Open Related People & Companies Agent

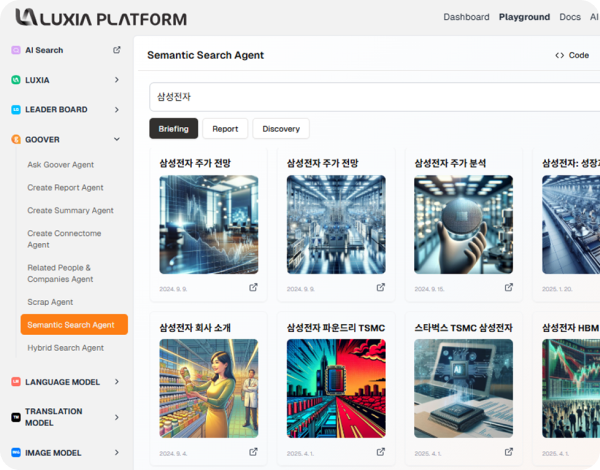(60, 273)
